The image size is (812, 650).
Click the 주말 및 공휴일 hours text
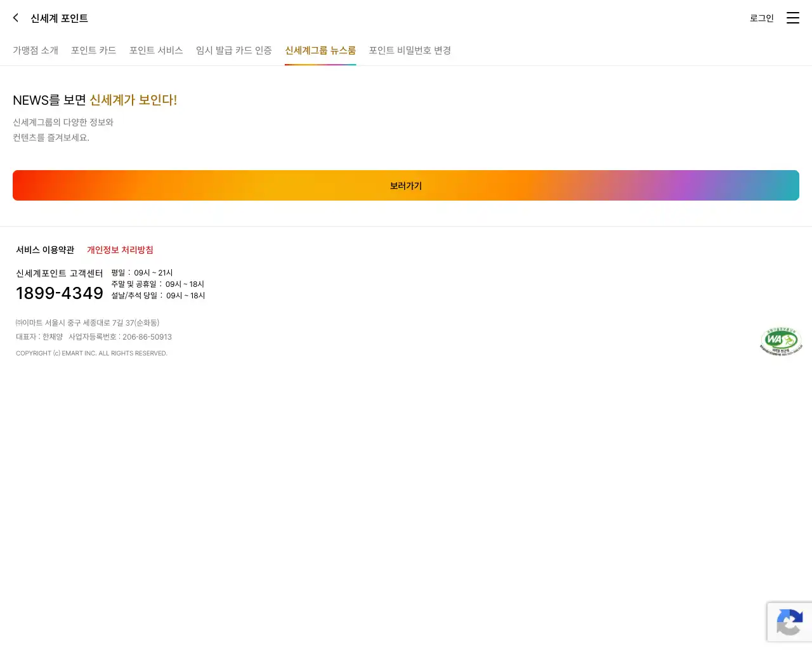coord(158,284)
